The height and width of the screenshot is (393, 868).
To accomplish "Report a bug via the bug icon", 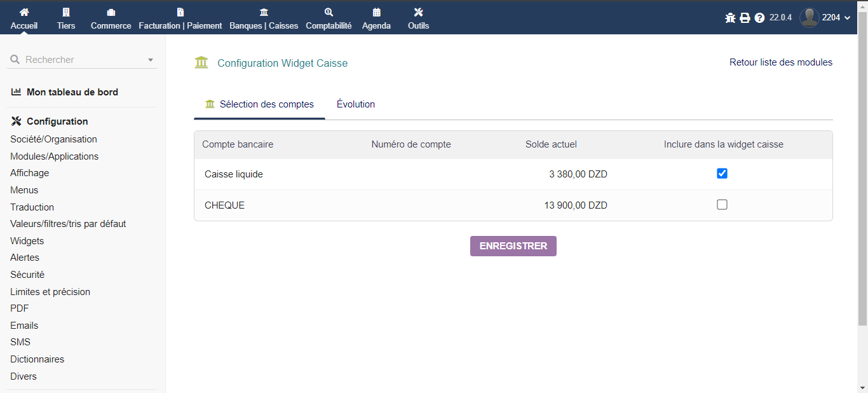I will click(x=729, y=18).
